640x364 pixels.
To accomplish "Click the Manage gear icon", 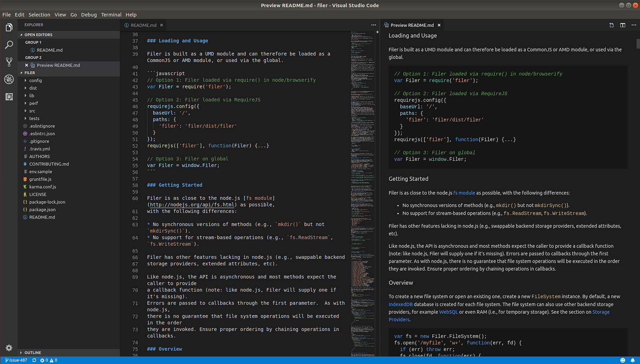I will coord(9,348).
